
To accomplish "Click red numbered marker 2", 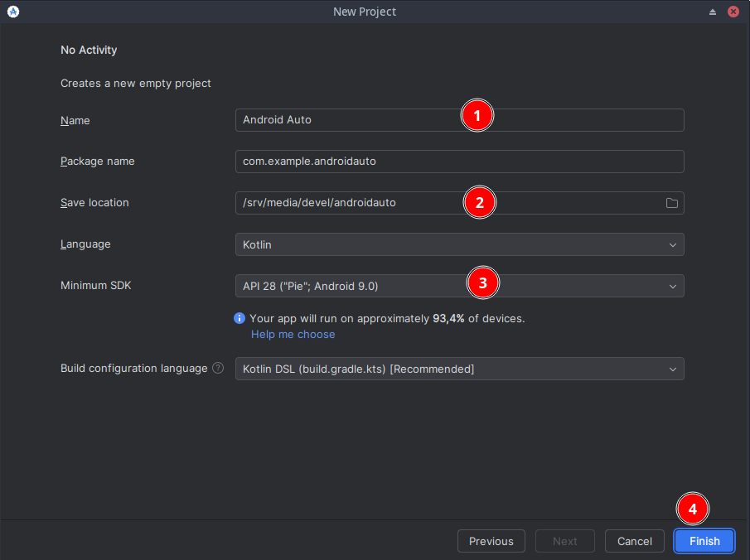I will (480, 201).
